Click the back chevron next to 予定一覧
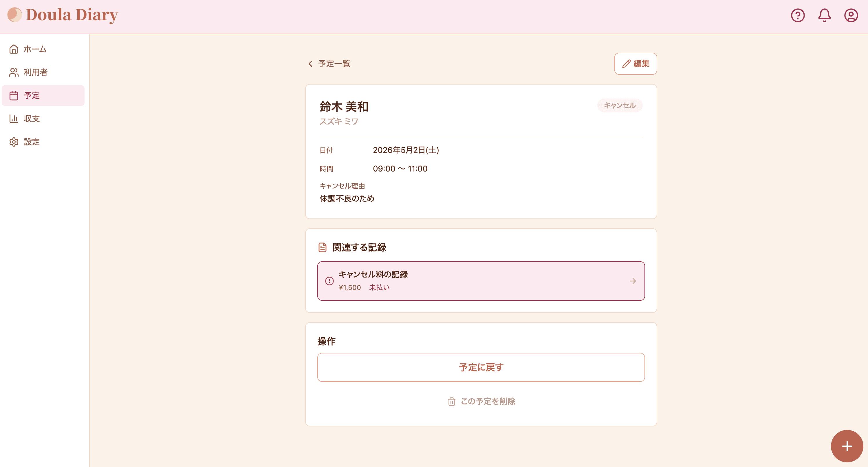The width and height of the screenshot is (868, 467). [x=310, y=64]
